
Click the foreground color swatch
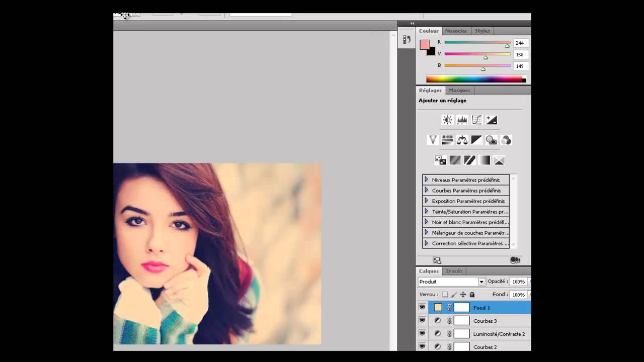[425, 44]
